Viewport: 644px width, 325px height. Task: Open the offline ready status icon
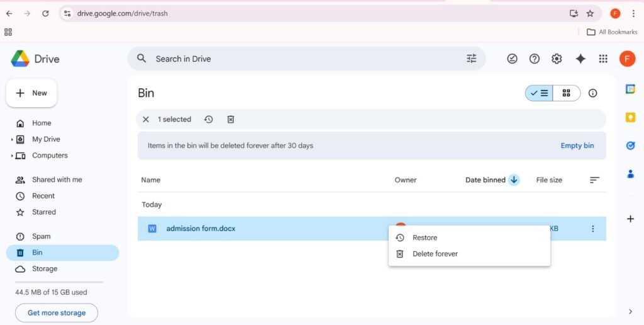(513, 59)
